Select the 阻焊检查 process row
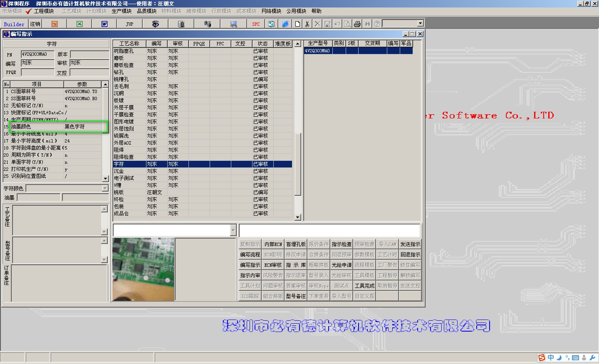 pos(202,157)
